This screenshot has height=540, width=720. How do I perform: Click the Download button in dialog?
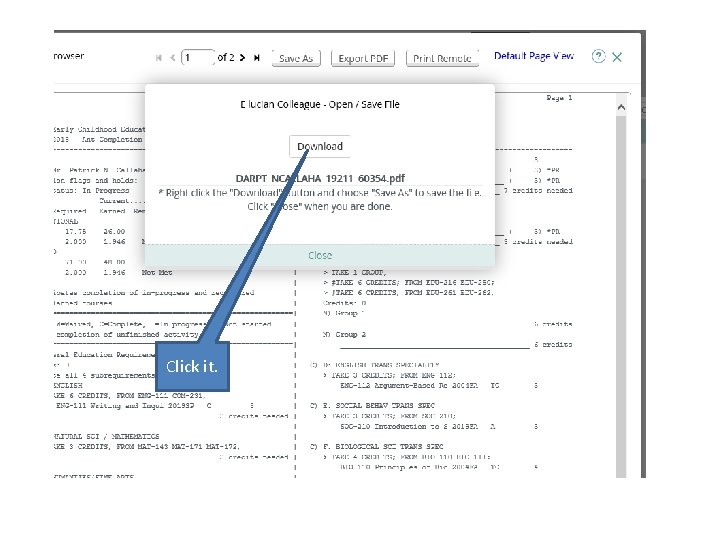(x=320, y=146)
